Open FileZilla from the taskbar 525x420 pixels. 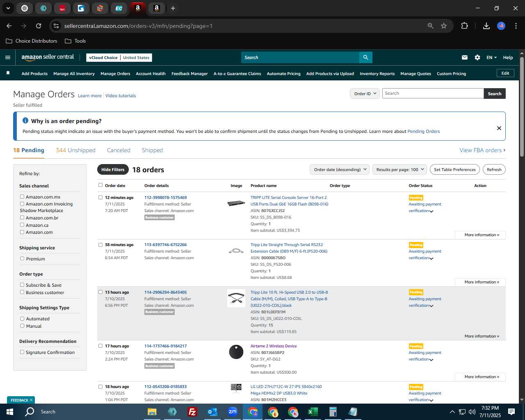click(192, 412)
